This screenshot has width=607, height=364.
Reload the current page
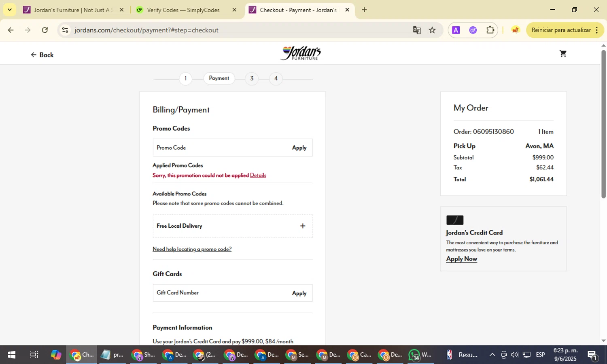tap(45, 30)
